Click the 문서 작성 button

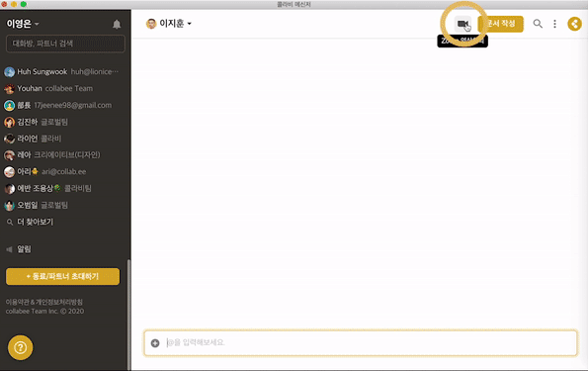tap(501, 24)
